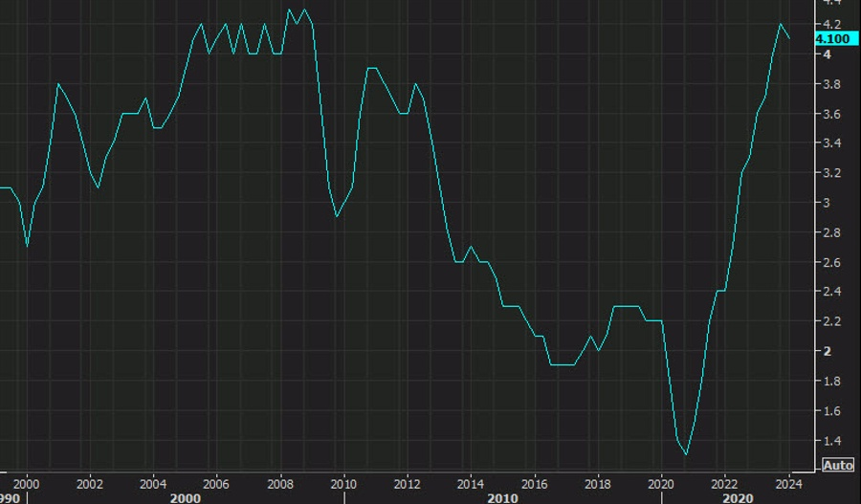This screenshot has width=861, height=504.
Task: Click the 2002 year axis label
Action: coord(90,484)
